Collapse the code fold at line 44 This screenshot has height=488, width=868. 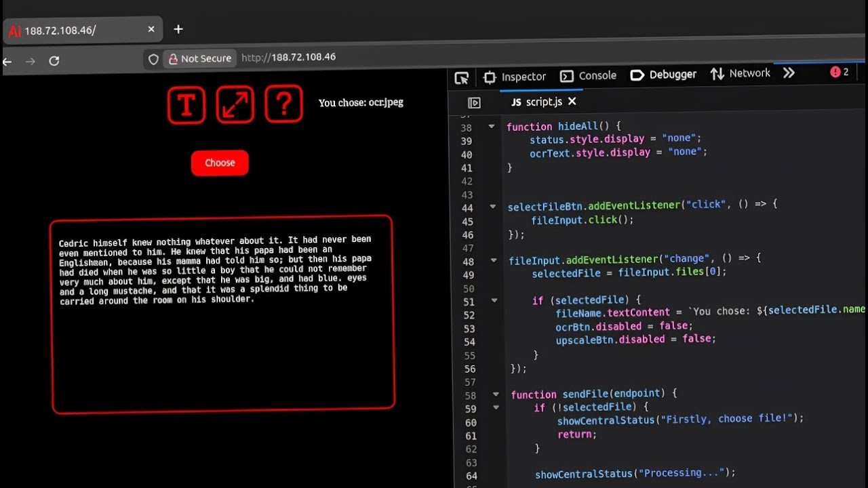pos(493,207)
